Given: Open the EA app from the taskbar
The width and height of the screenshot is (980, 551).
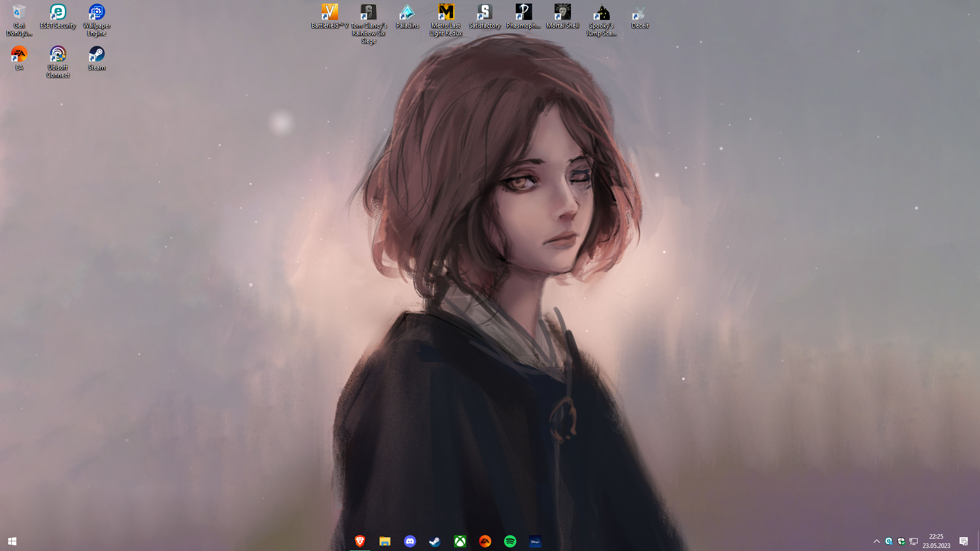Looking at the screenshot, I should point(485,541).
